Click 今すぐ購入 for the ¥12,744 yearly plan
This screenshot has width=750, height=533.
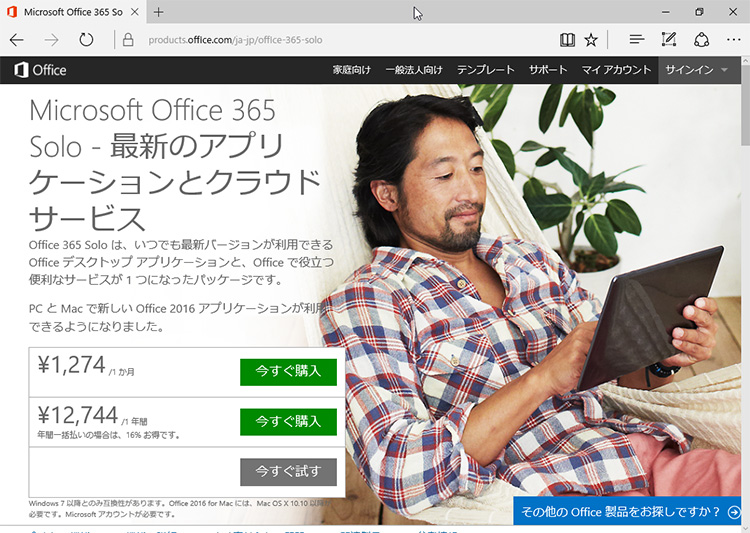click(288, 422)
